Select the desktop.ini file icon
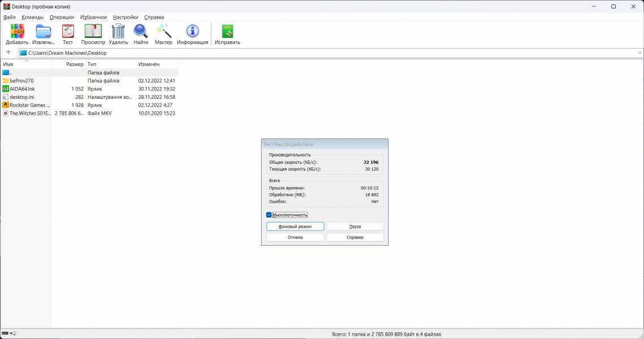 point(6,97)
